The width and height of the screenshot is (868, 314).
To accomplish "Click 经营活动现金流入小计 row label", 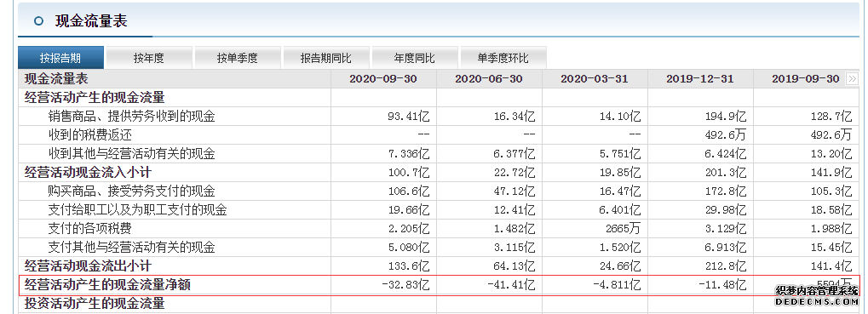I will (88, 173).
